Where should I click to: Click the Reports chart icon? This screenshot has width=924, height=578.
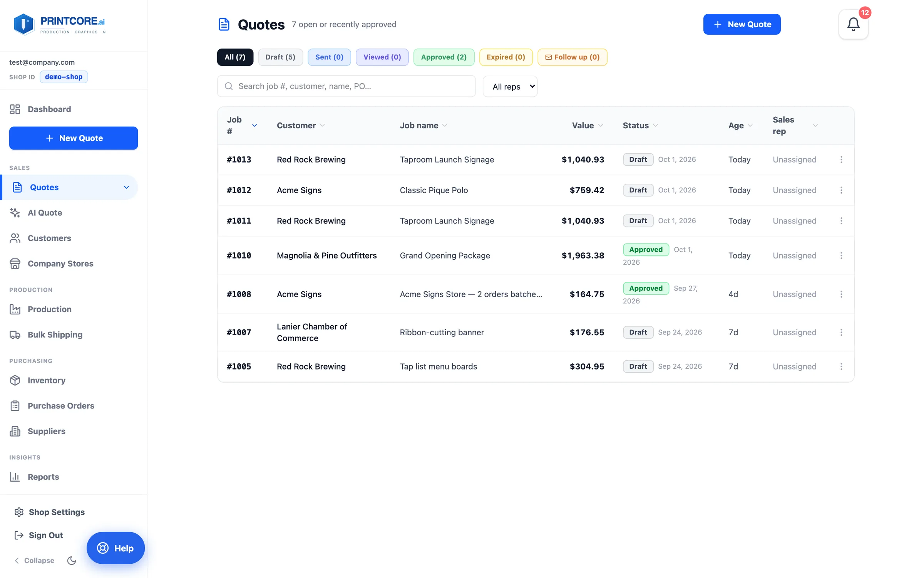[x=15, y=477]
